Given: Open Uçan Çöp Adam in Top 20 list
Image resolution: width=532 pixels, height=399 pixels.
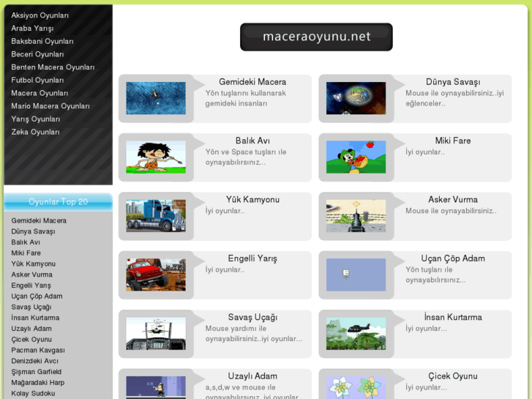Looking at the screenshot, I should 37,296.
